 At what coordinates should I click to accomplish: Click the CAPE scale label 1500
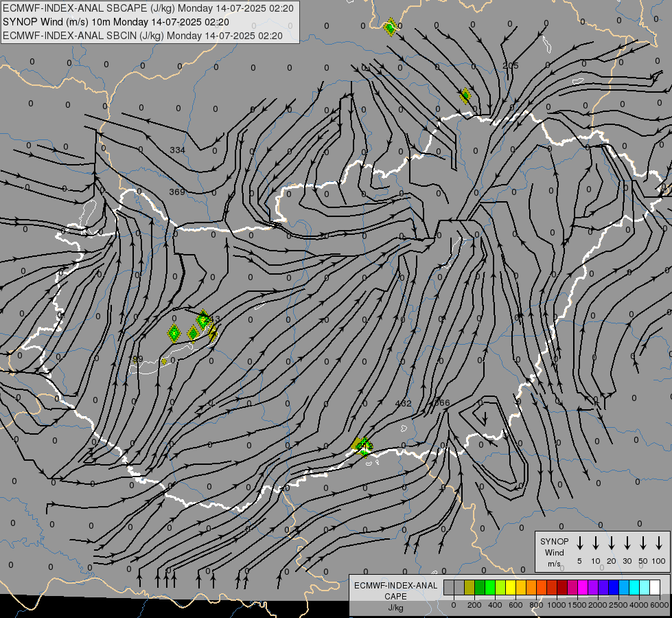coord(577,605)
